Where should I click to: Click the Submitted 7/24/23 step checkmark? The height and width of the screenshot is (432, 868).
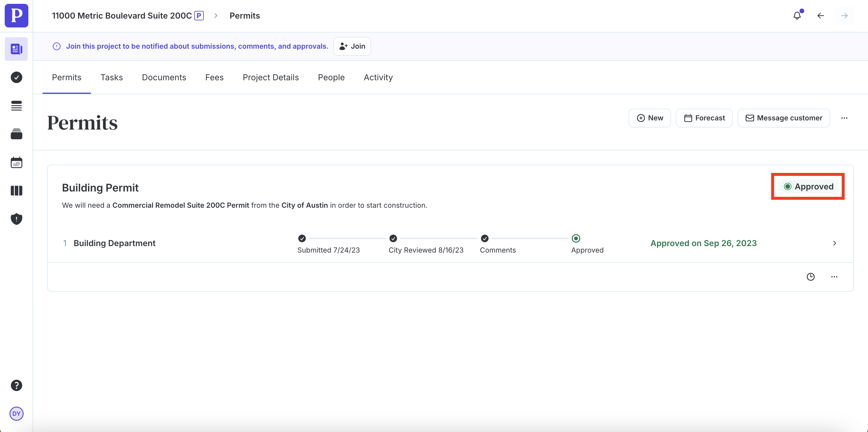tap(302, 238)
